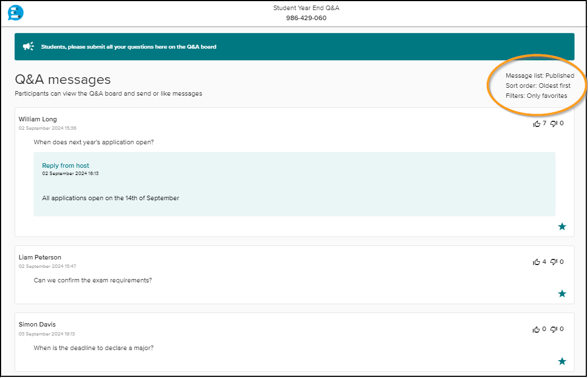
Task: Thumbs up Simon Davis's question
Action: point(535,329)
